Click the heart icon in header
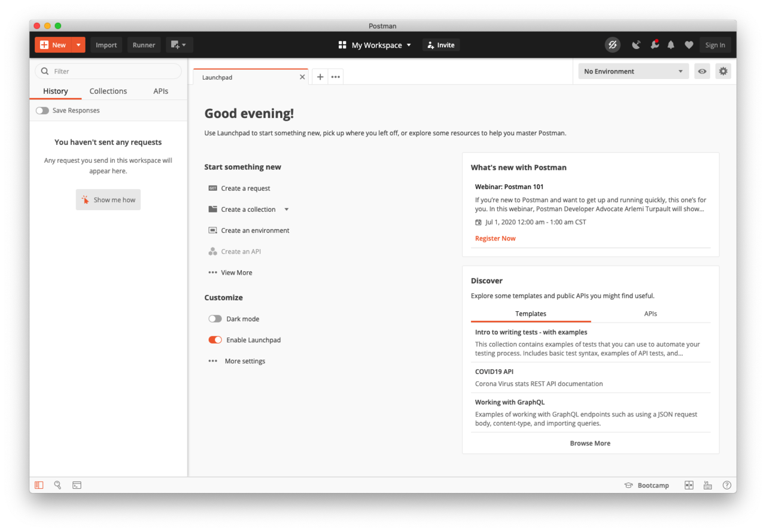This screenshot has height=532, width=766. click(x=689, y=45)
